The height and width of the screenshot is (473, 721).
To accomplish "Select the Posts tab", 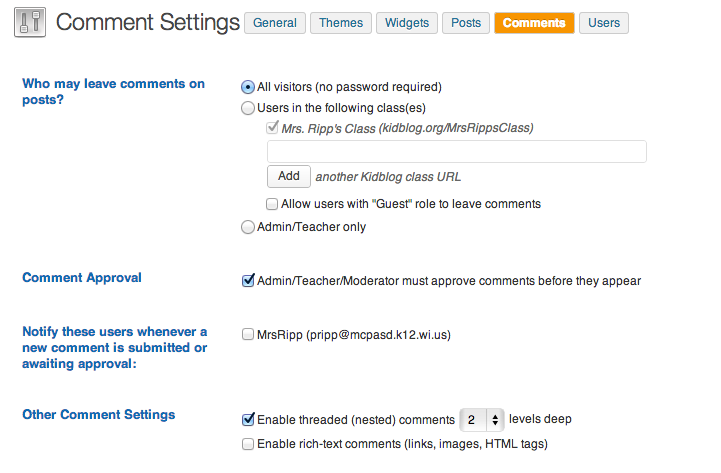I will (466, 23).
